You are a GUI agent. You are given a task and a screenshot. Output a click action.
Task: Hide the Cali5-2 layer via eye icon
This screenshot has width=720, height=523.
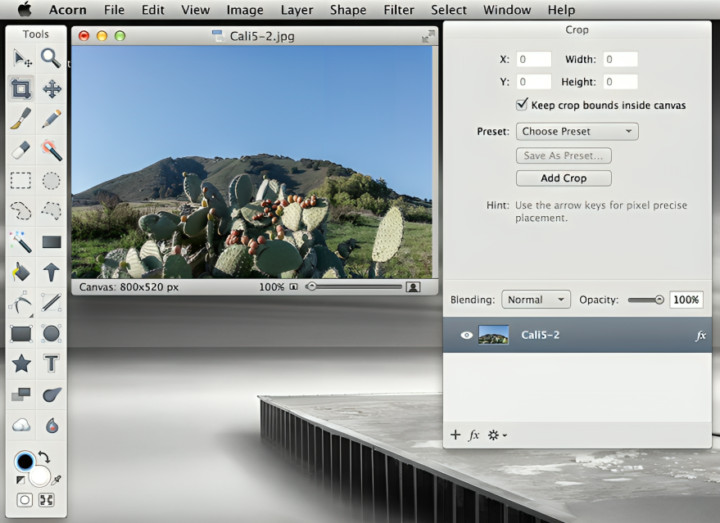pos(466,335)
